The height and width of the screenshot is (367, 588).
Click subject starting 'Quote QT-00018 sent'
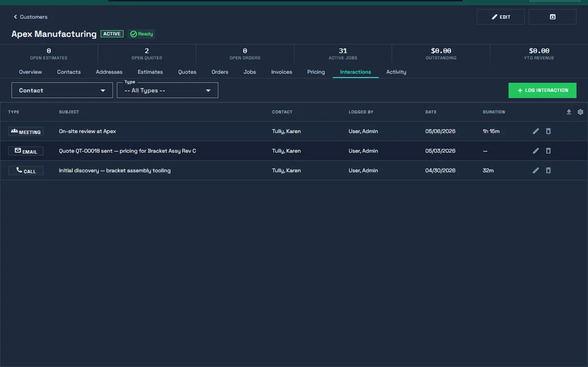coord(127,151)
